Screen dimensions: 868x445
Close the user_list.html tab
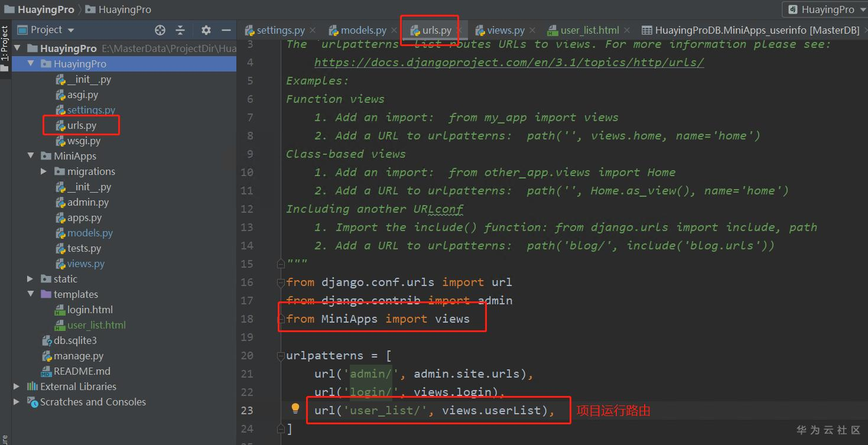(627, 30)
